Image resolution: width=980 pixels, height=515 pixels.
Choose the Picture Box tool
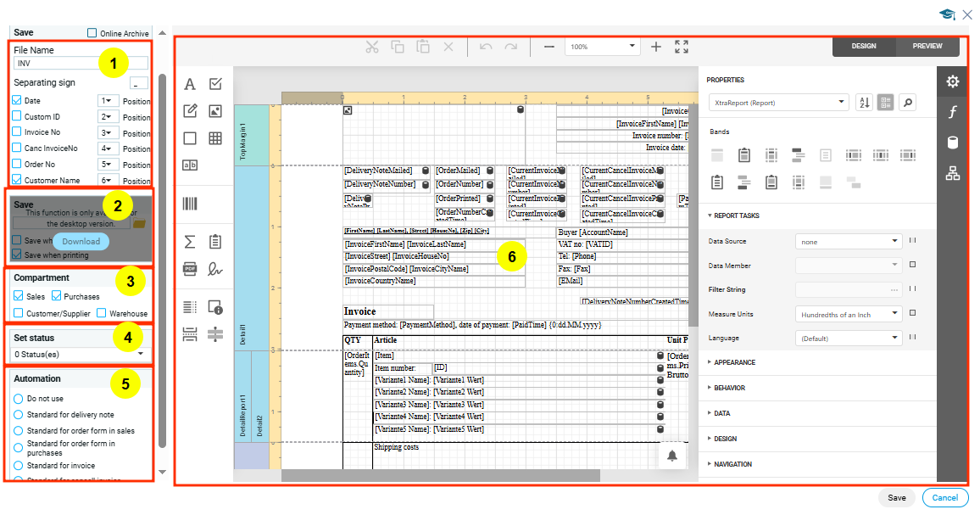215,111
